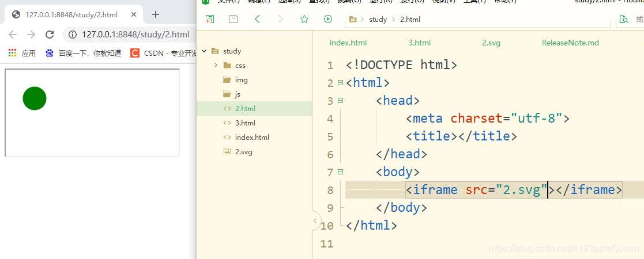Select the 127.0.0.1:8848/study/2.html browser tab

71,15
